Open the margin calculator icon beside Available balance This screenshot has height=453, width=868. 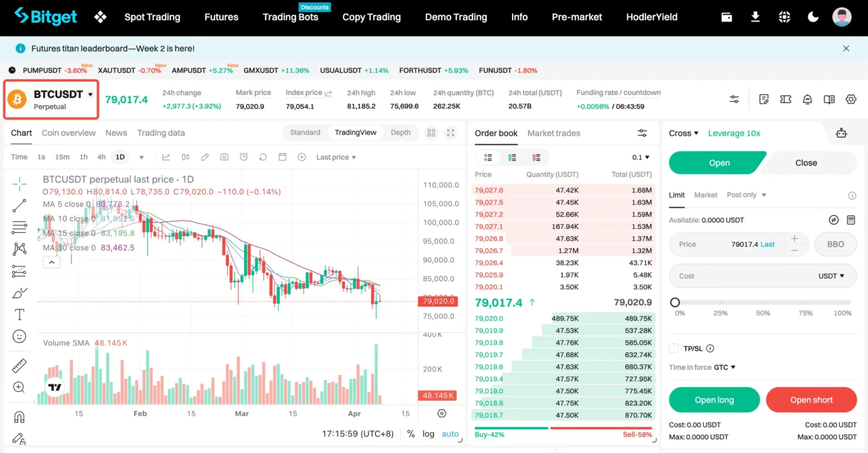851,219
